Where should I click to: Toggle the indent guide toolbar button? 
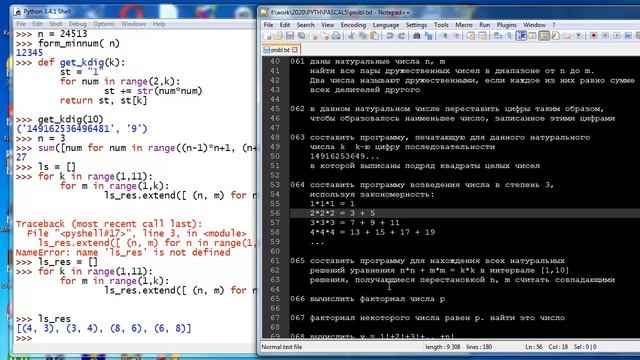(x=521, y=36)
